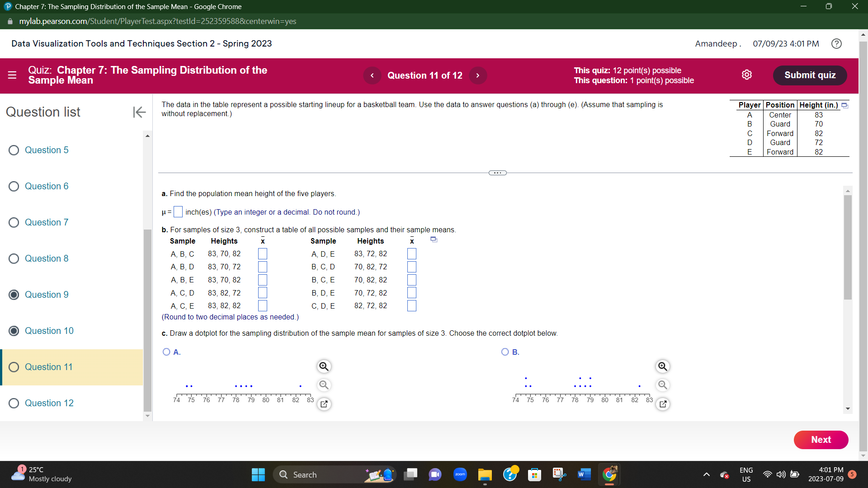Zoom out on dotplot B
This screenshot has height=488, width=868.
point(663,385)
